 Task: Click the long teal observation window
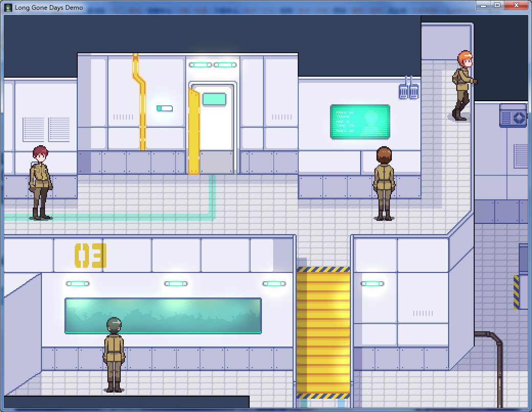pos(163,316)
